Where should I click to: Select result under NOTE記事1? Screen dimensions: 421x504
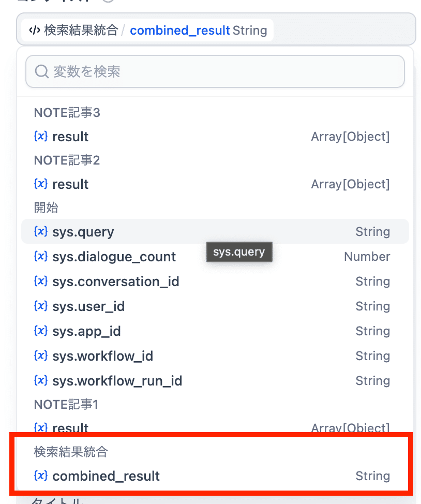70,428
